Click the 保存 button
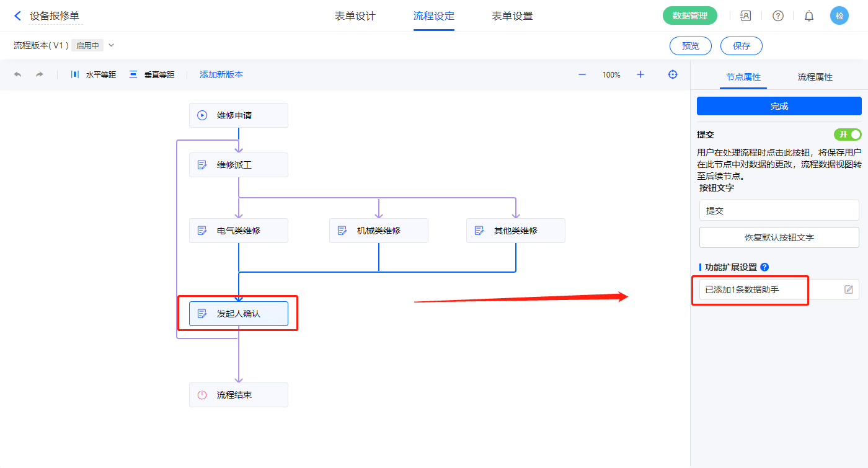Image resolution: width=868 pixels, height=468 pixels. pyautogui.click(x=741, y=46)
